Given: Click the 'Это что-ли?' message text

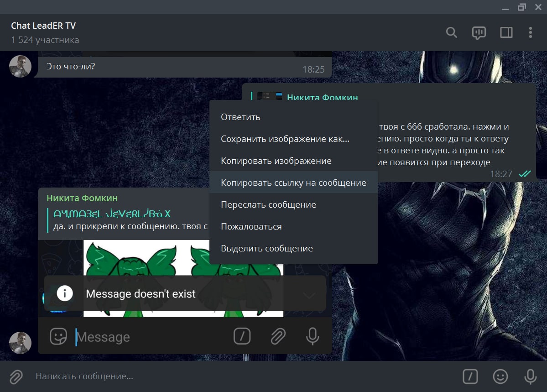Looking at the screenshot, I should click(70, 66).
